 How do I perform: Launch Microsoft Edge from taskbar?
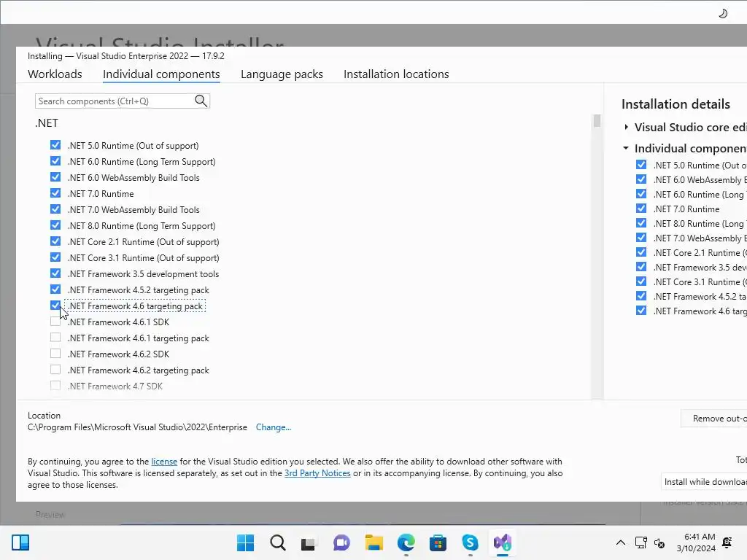click(x=406, y=542)
